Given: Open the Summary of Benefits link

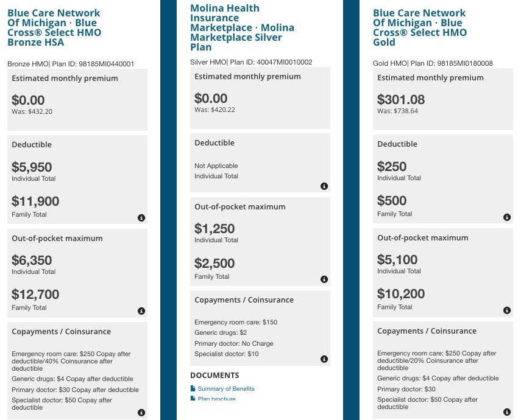Looking at the screenshot, I should click(226, 388).
